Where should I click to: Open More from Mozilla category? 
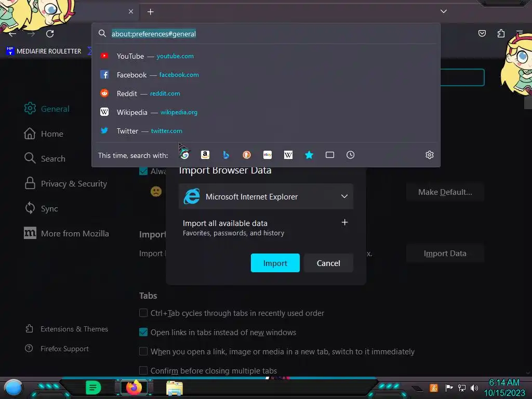click(66, 233)
